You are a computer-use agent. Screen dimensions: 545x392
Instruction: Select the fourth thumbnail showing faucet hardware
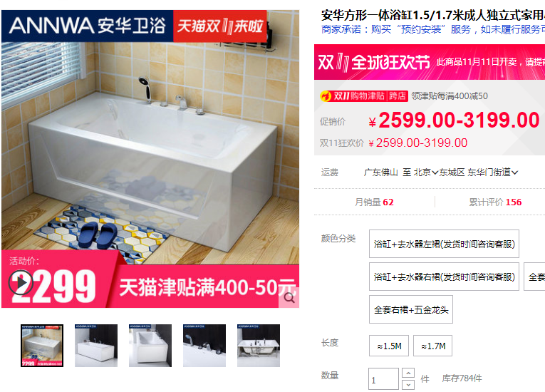(204, 346)
